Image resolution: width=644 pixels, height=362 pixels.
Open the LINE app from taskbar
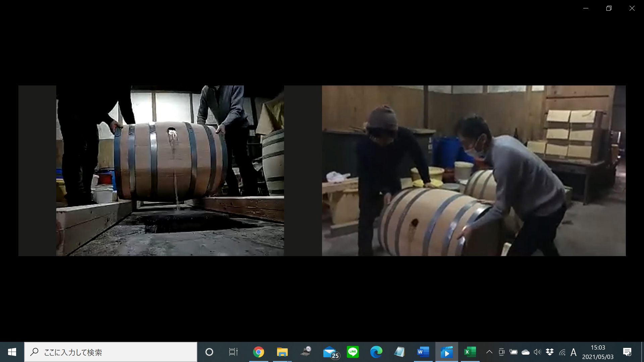tap(353, 352)
